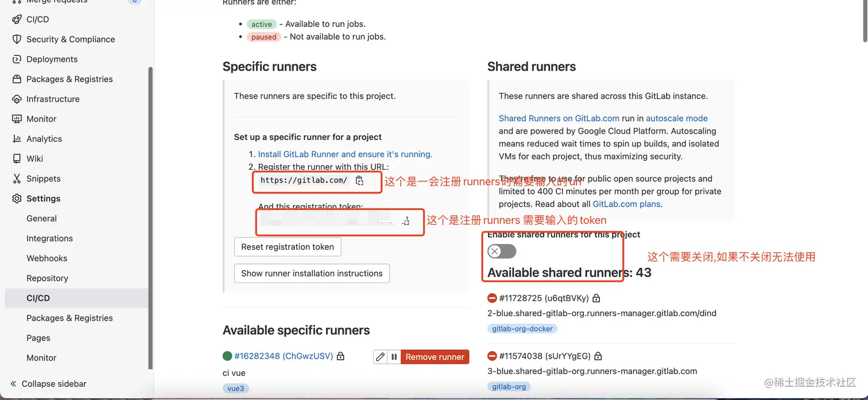The width and height of the screenshot is (868, 400).
Task: Click the ci vue runner description
Action: coord(234,373)
